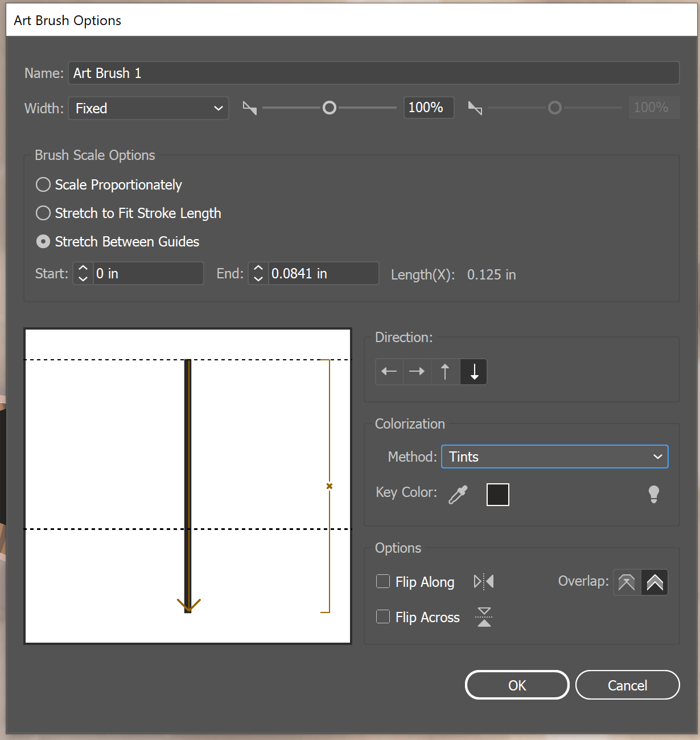This screenshot has height=740, width=700.
Task: Select the left Direction arrow
Action: pos(389,371)
